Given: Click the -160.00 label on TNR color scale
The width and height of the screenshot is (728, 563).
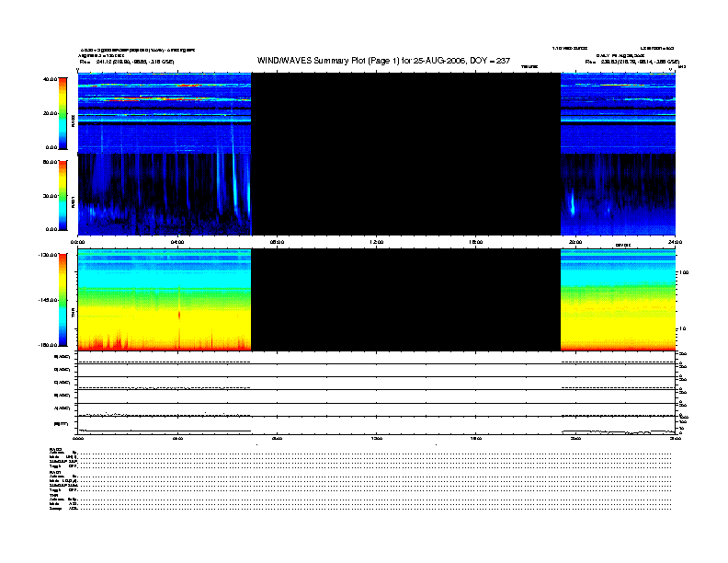Looking at the screenshot, I should [48, 345].
